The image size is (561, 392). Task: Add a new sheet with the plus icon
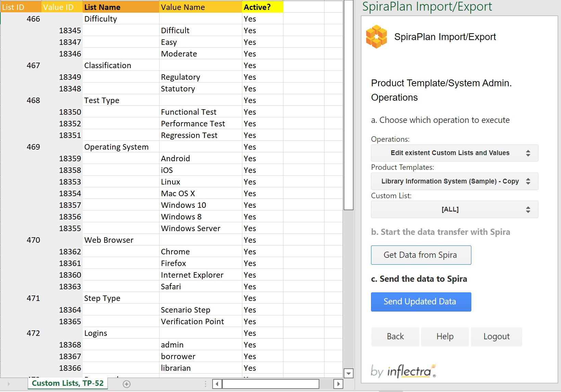(x=127, y=384)
